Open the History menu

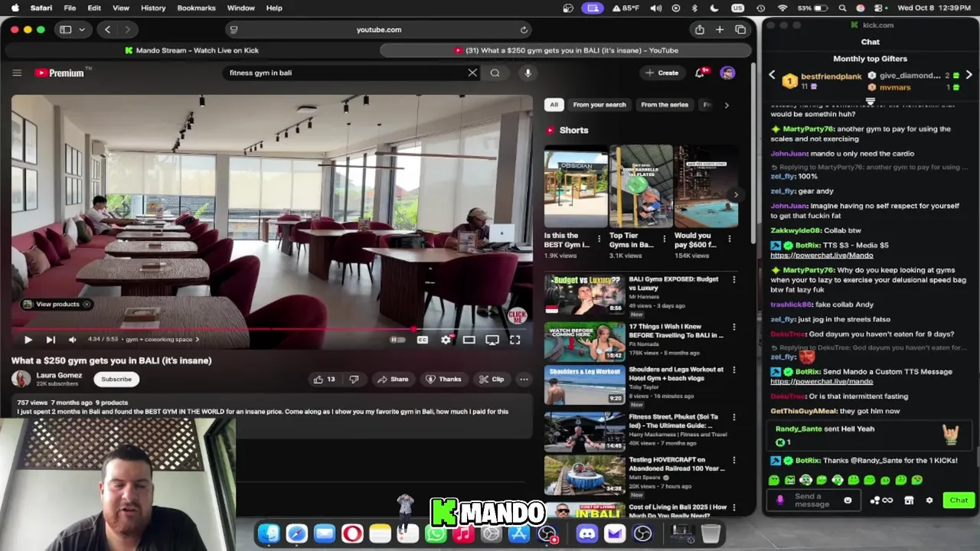[153, 8]
